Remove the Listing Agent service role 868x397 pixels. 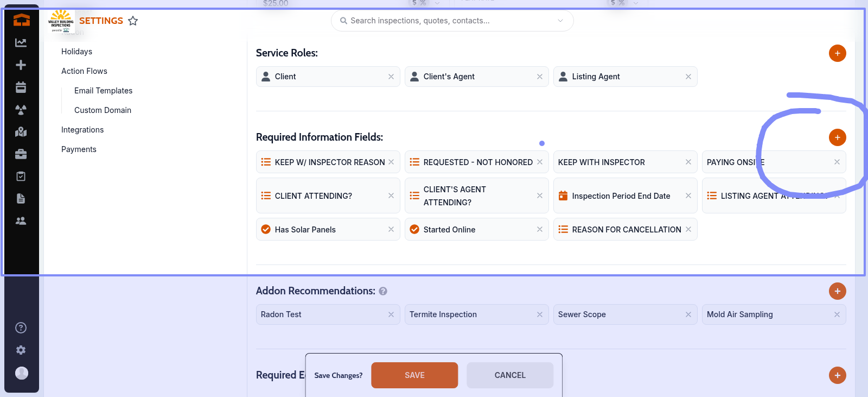688,77
